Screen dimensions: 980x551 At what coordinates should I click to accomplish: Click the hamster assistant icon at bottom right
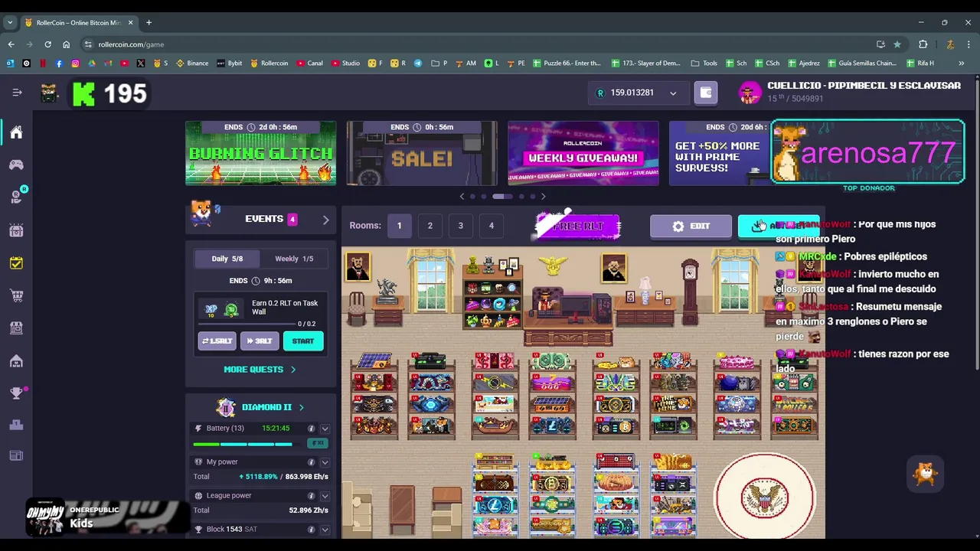point(925,474)
